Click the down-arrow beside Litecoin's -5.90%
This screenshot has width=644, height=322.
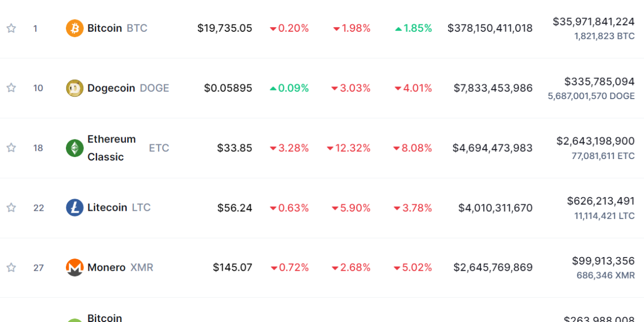click(335, 207)
